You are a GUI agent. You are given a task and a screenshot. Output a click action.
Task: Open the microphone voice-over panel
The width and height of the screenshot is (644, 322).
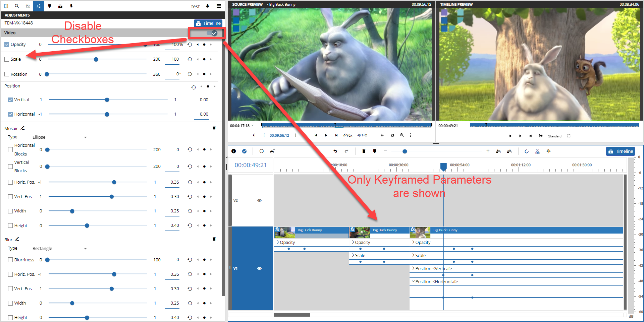[71, 6]
